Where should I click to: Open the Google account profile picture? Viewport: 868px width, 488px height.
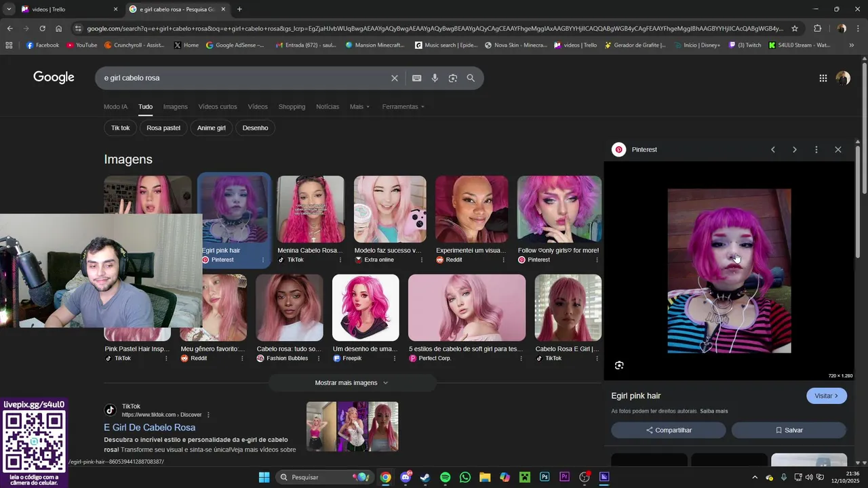[843, 78]
